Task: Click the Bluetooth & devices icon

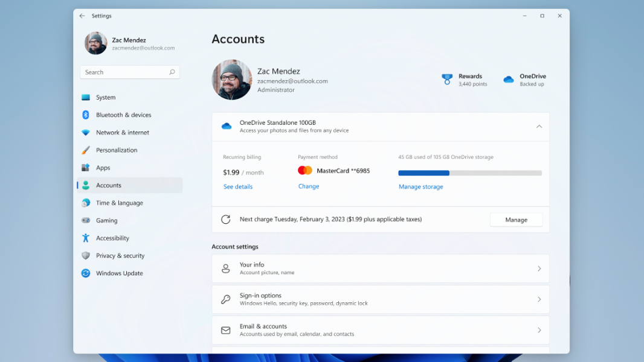Action: (86, 115)
